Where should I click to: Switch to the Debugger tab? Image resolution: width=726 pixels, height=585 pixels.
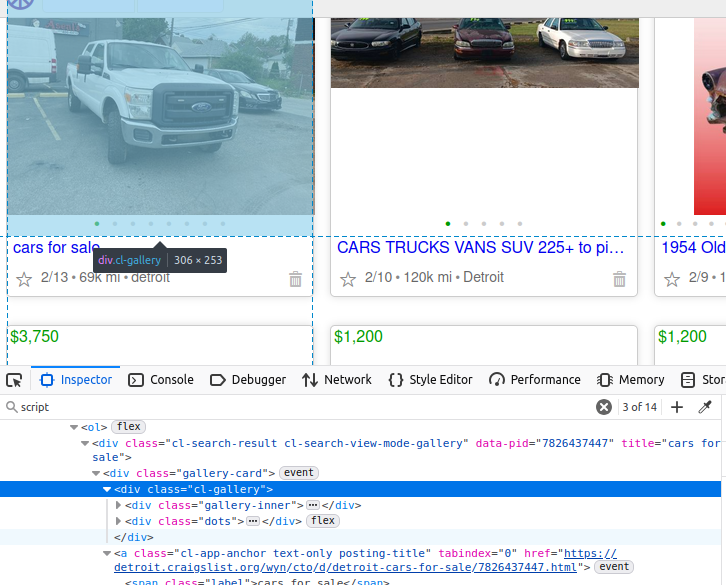point(248,380)
